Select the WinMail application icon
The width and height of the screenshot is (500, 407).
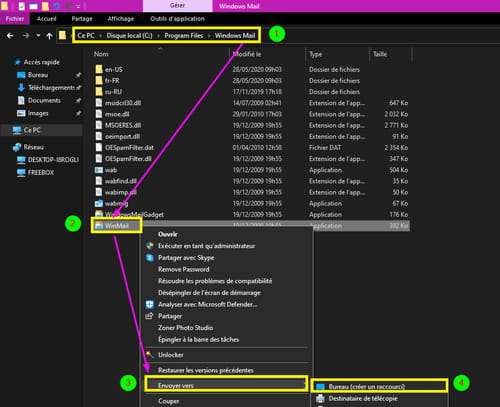(99, 226)
